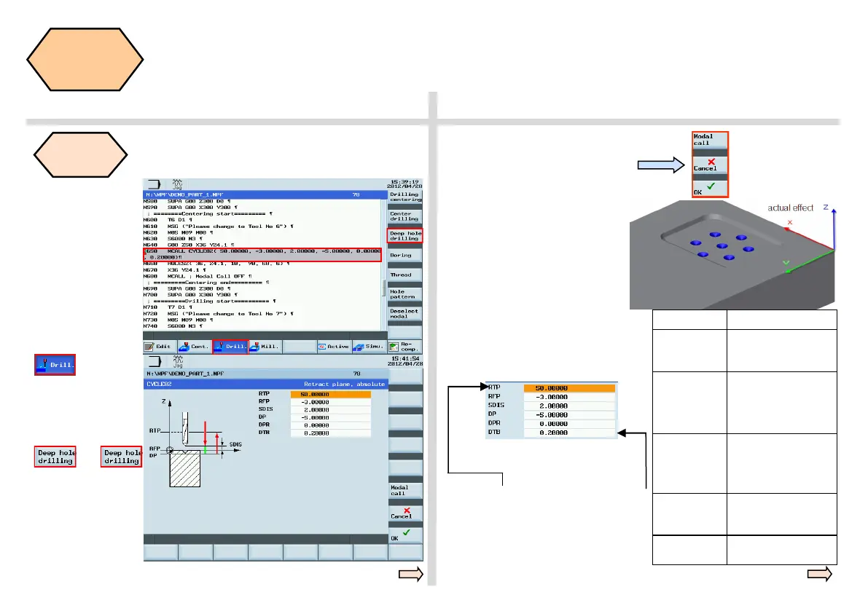Click the Jog mode icon in the editor screen

point(177,184)
